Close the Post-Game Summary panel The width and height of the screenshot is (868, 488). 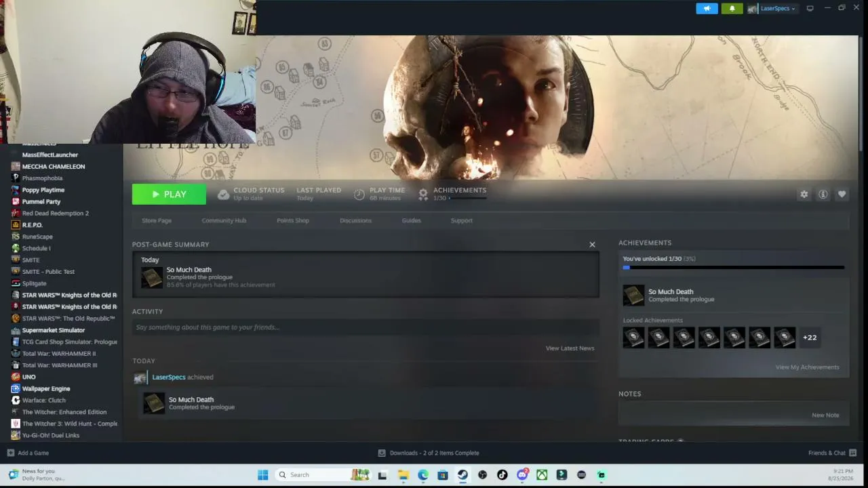(592, 245)
